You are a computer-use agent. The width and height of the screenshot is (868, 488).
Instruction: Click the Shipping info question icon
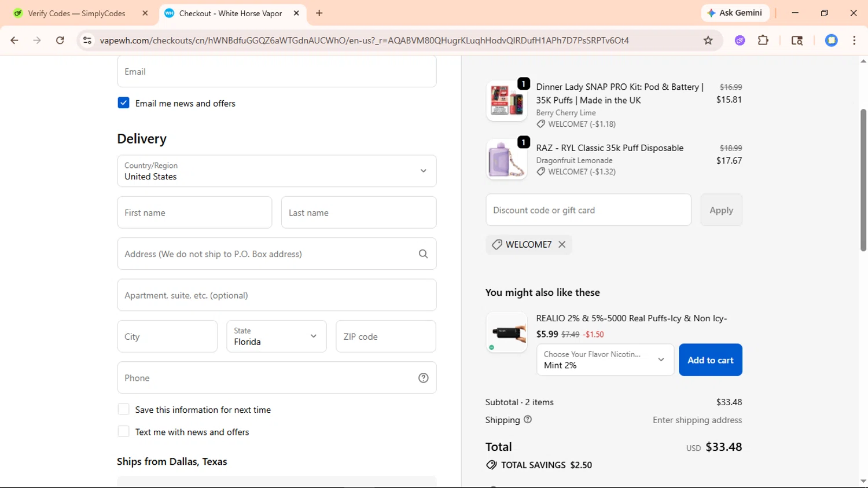528,420
